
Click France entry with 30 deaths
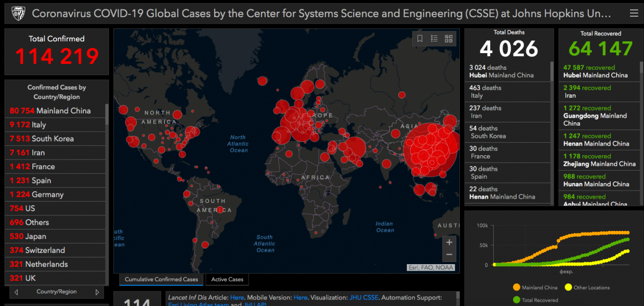point(507,152)
